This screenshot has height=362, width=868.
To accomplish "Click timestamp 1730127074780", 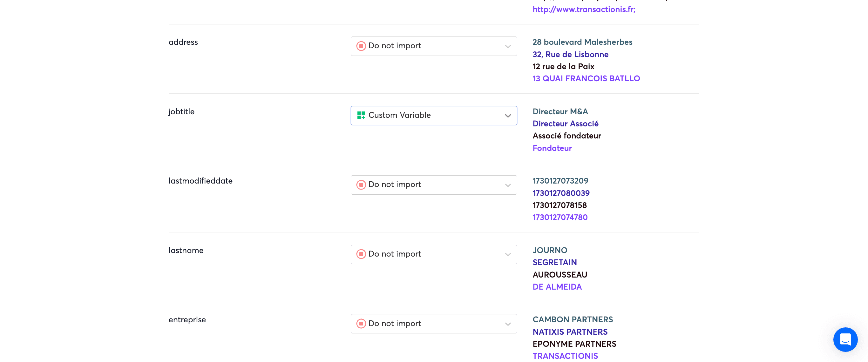I will click(560, 218).
